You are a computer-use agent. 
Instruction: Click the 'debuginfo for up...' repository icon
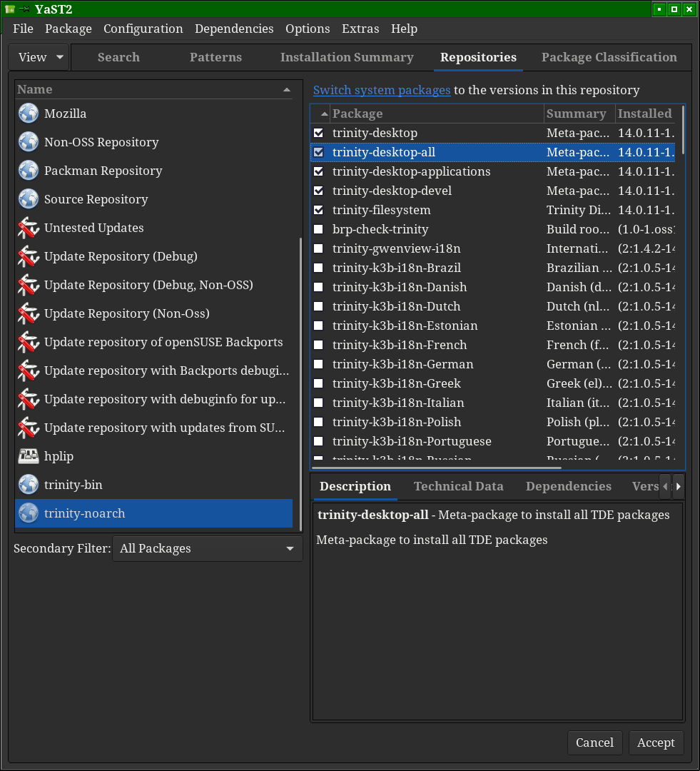29,399
